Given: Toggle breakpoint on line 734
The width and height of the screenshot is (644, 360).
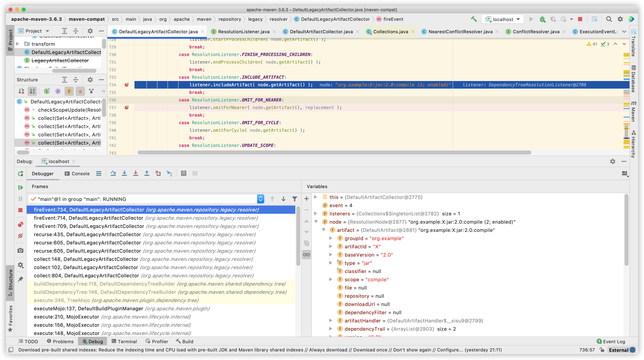Looking at the screenshot, I should pyautogui.click(x=127, y=85).
